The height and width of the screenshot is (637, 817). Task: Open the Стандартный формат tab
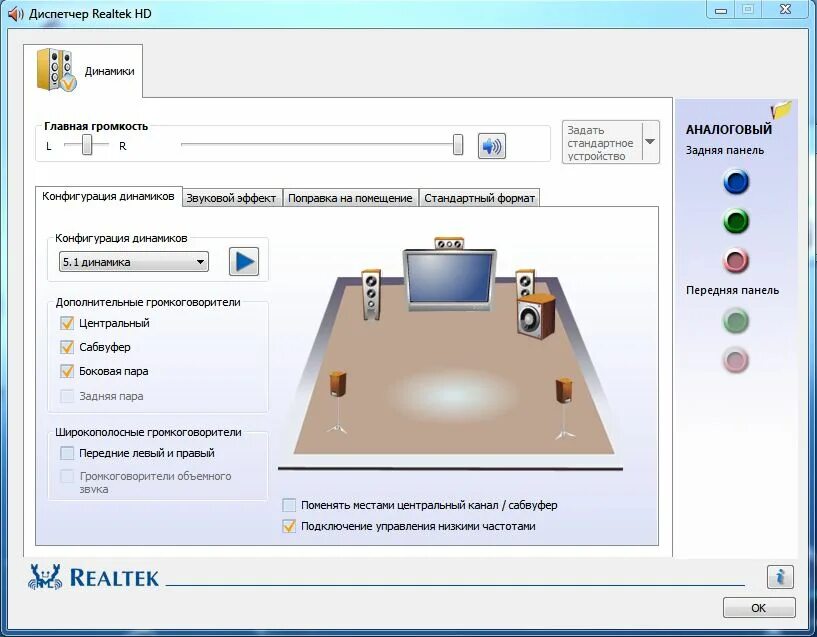coord(479,198)
